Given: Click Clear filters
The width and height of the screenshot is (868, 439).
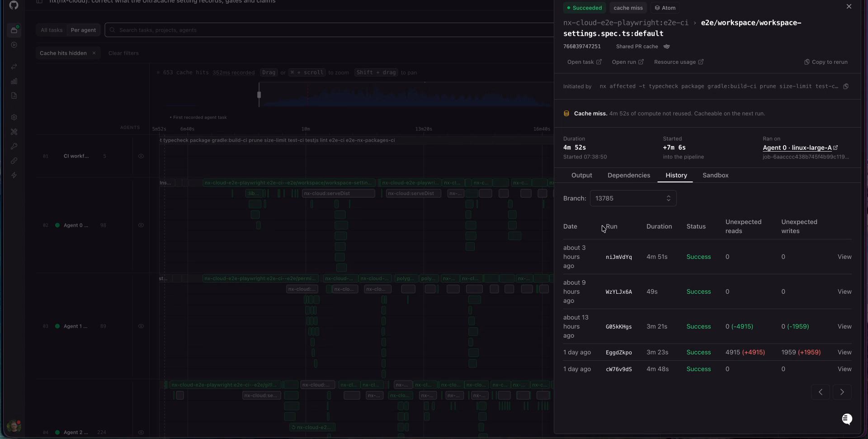Looking at the screenshot, I should 123,53.
